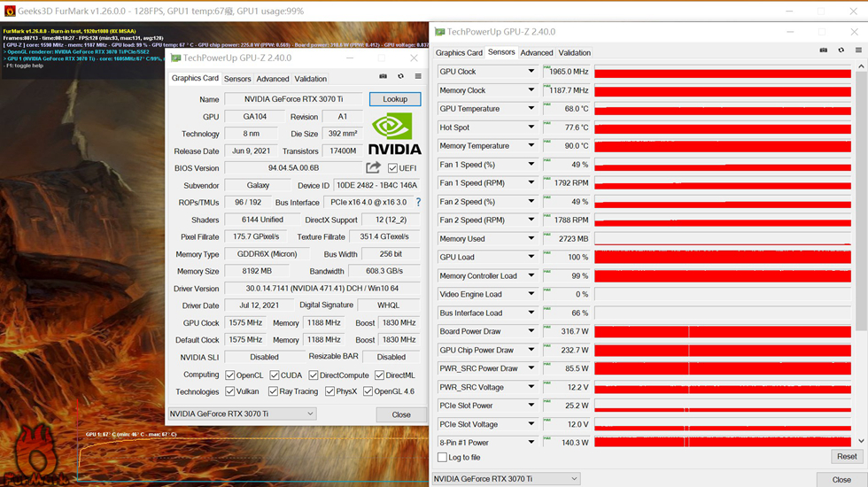This screenshot has height=487, width=868.
Task: Expand the Memory Temperature sensor dropdown
Action: point(531,145)
